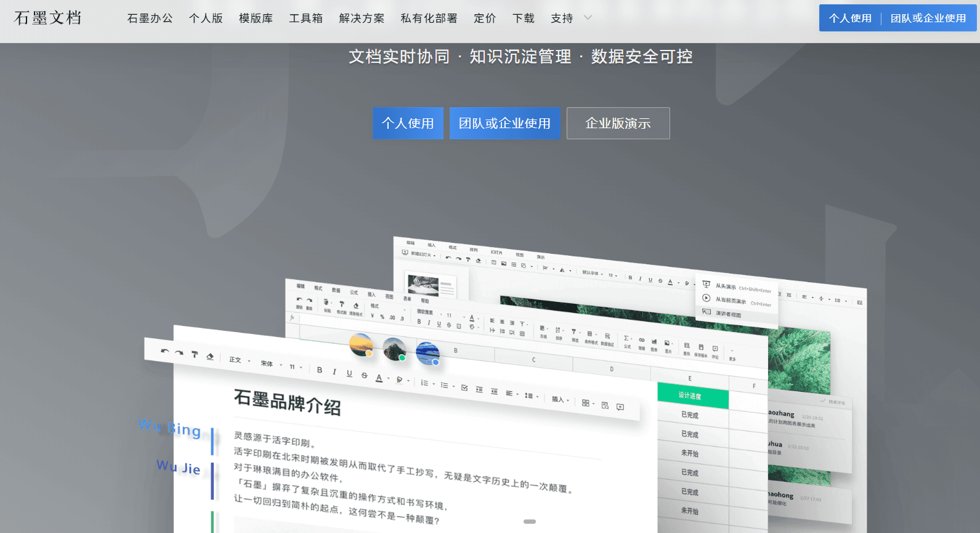Open the document text alignment icon
The image size is (980, 533).
click(x=511, y=394)
